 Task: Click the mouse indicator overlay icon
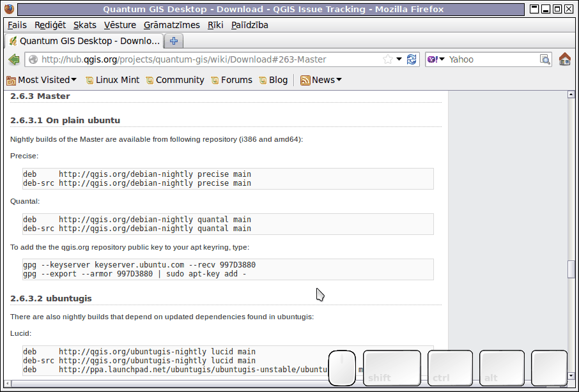point(342,368)
